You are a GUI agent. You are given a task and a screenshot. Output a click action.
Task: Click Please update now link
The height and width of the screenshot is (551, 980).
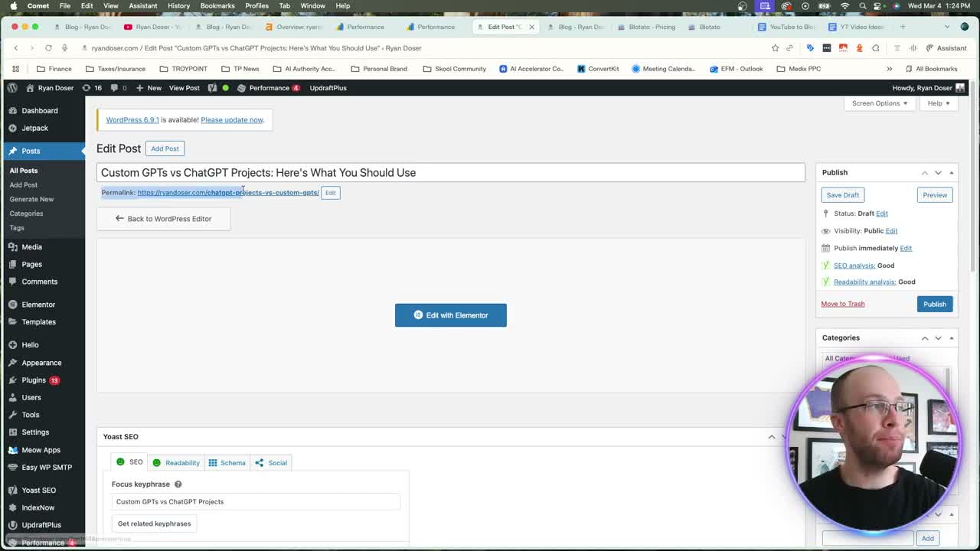point(232,120)
